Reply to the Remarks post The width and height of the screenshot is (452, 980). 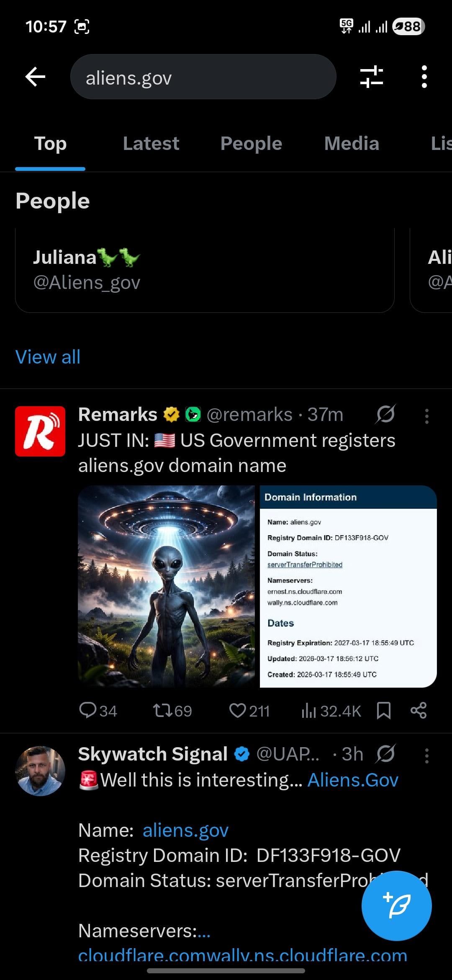pos(98,711)
